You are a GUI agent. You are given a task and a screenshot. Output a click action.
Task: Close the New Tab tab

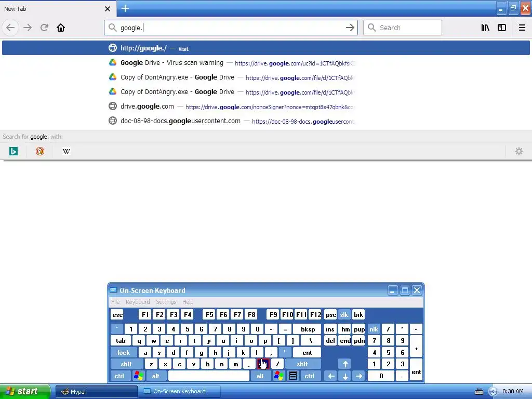107,9
